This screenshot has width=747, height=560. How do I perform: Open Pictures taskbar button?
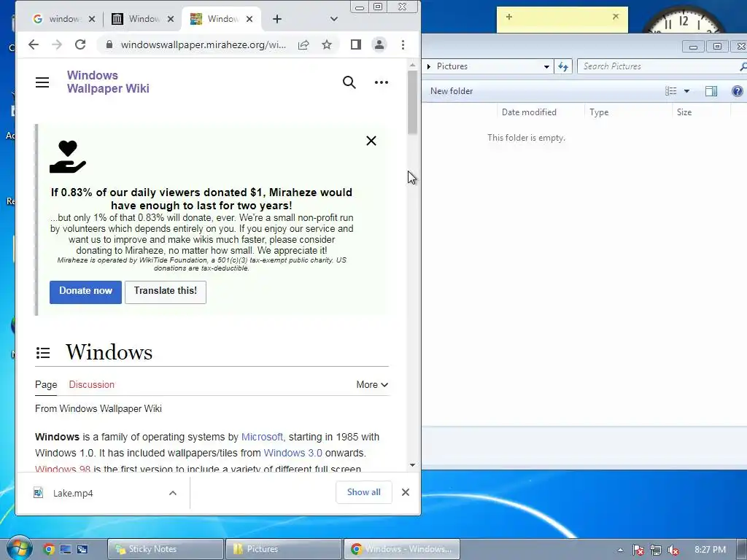point(284,549)
